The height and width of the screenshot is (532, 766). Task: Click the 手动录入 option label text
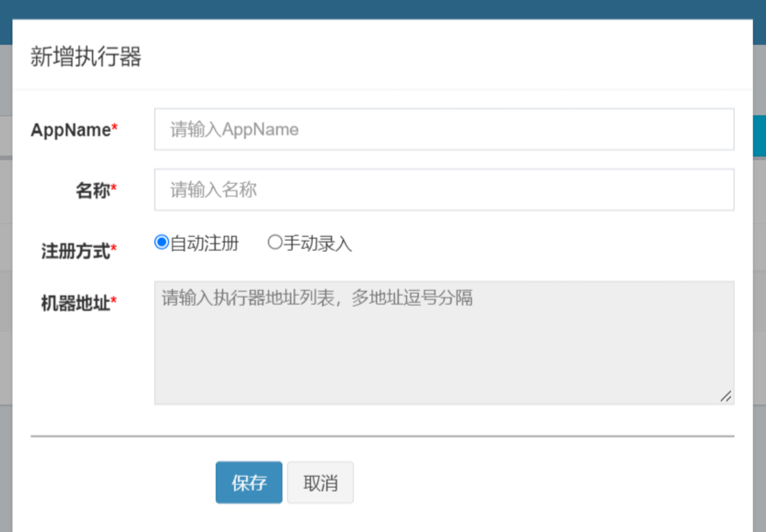click(317, 244)
